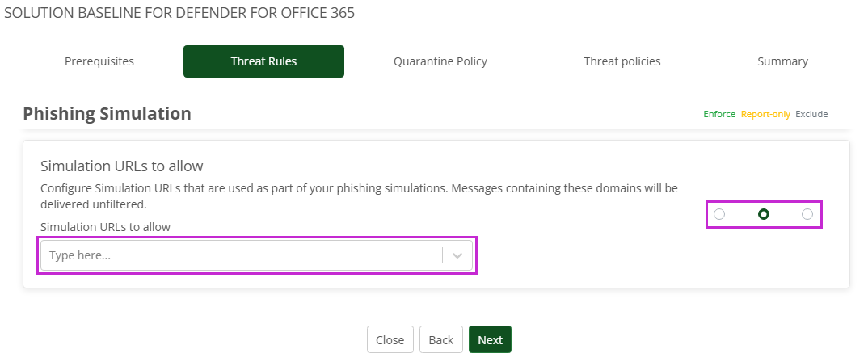Expand the Simulation URLs dropdown chevron

(457, 255)
